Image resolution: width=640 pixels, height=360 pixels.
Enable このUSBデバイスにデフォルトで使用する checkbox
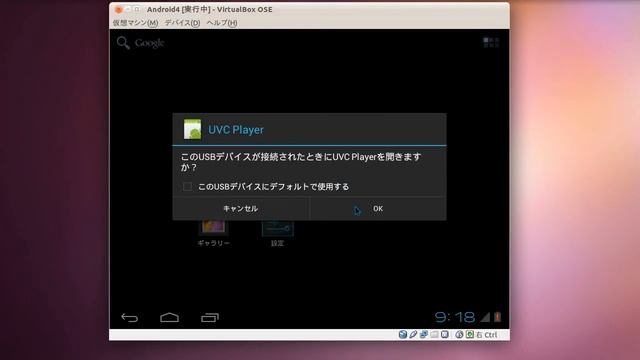click(x=187, y=187)
